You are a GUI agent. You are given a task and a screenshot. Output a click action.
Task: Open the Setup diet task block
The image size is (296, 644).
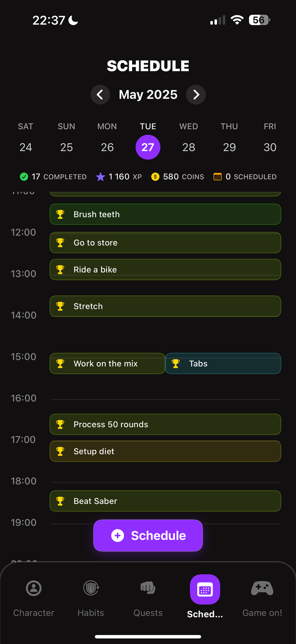165,451
